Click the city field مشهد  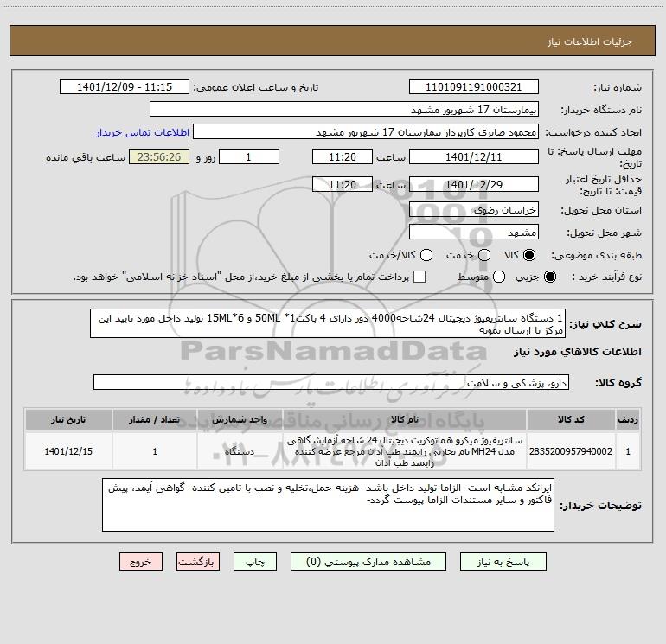coord(474,232)
